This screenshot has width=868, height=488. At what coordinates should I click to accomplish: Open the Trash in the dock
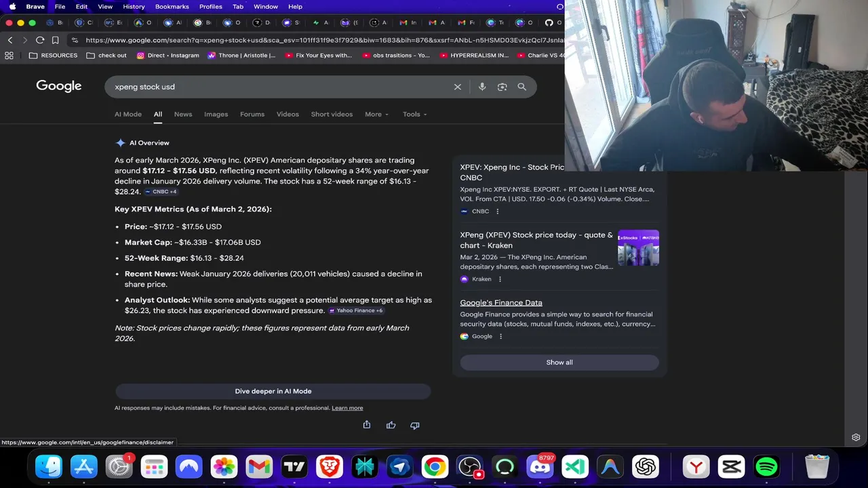click(x=817, y=466)
